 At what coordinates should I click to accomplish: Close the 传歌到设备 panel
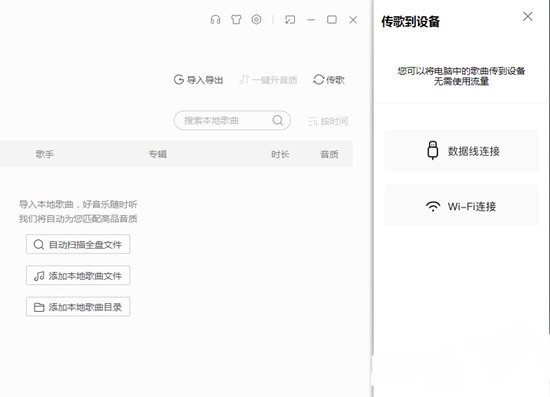click(528, 16)
